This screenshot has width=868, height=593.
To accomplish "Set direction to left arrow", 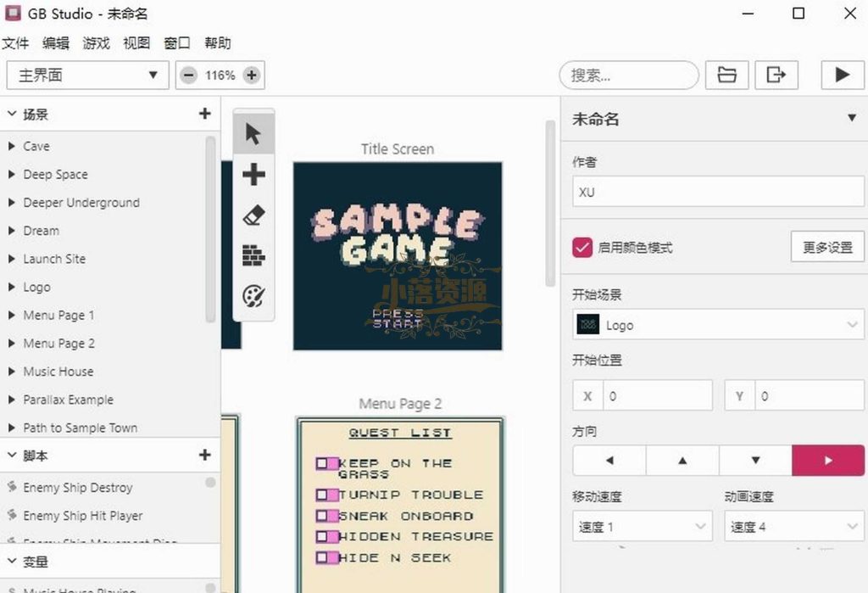I will (609, 460).
